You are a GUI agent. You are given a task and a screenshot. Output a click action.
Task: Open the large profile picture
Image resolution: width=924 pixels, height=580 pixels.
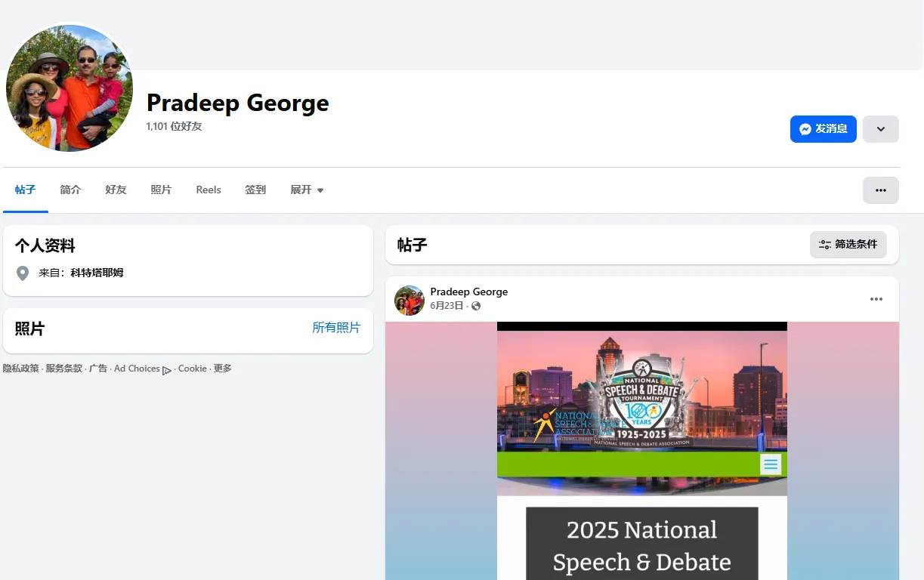[x=70, y=88]
